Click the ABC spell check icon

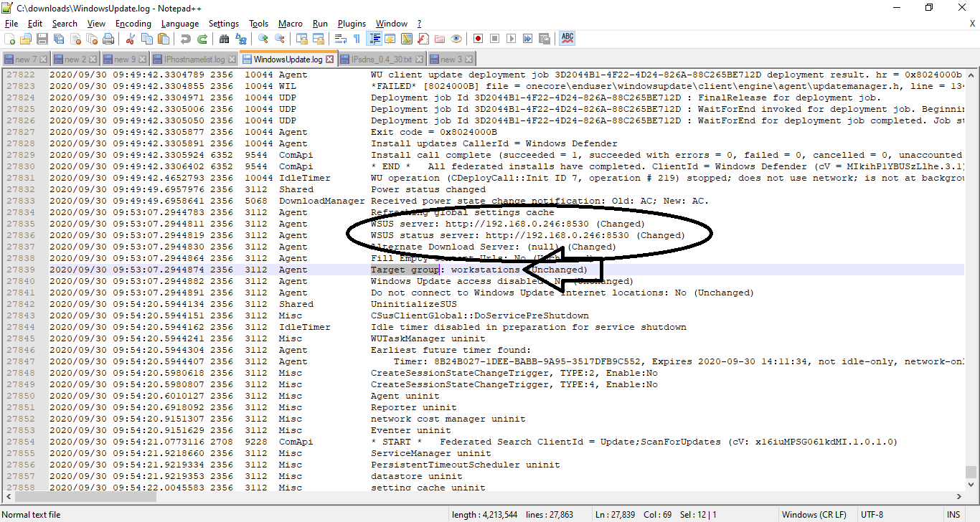click(x=567, y=39)
